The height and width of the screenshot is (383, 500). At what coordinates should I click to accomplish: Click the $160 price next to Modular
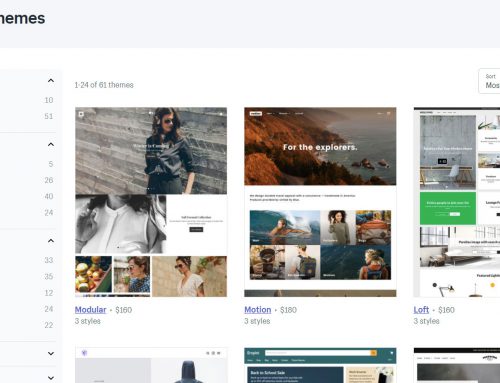(124, 310)
